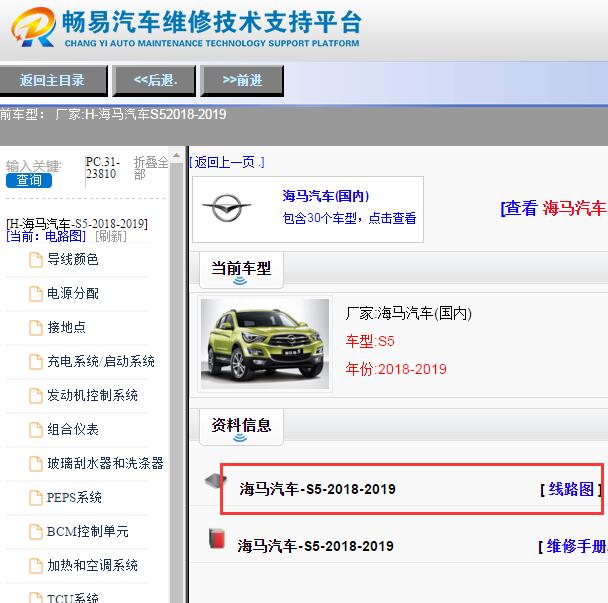
Task: Click the 车型:S5 text
Action: coord(370,341)
